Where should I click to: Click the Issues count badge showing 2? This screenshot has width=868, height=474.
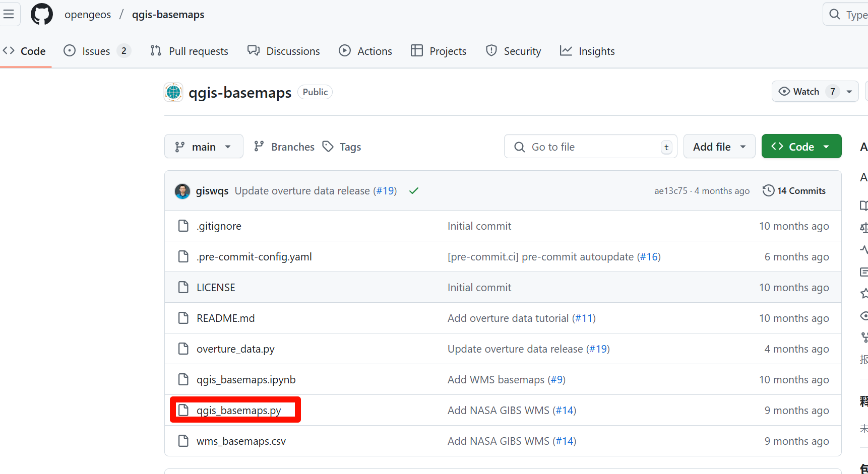pyautogui.click(x=123, y=51)
